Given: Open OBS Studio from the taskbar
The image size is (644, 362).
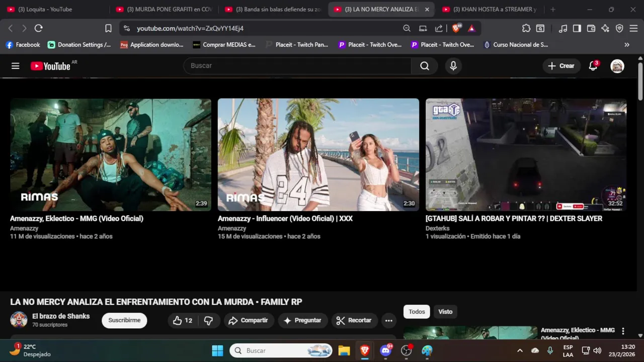Looking at the screenshot, I should tap(407, 350).
